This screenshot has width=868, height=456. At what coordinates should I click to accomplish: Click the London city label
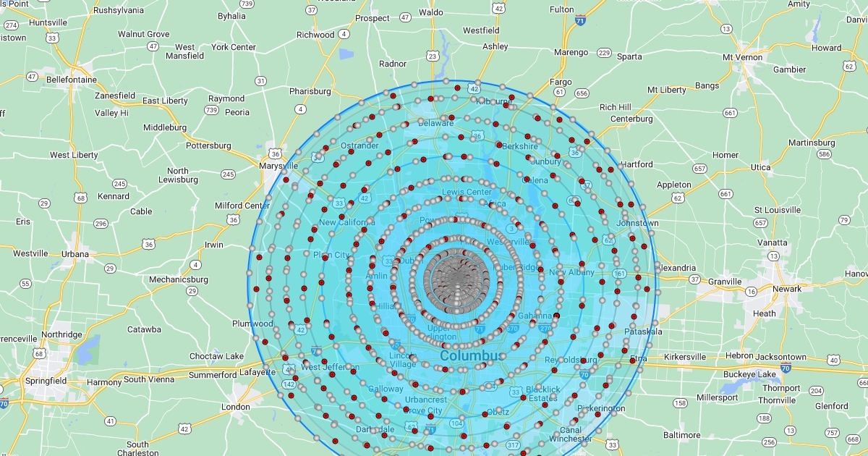click(235, 407)
